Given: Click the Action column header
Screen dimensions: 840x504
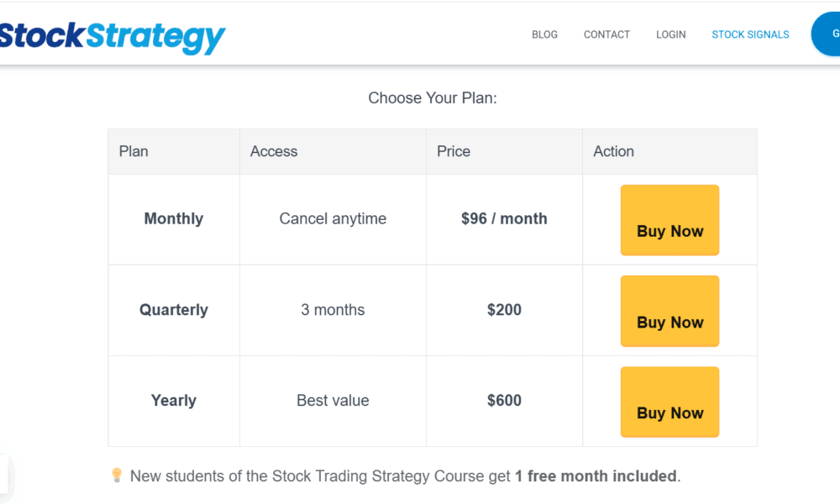Looking at the screenshot, I should tap(613, 151).
